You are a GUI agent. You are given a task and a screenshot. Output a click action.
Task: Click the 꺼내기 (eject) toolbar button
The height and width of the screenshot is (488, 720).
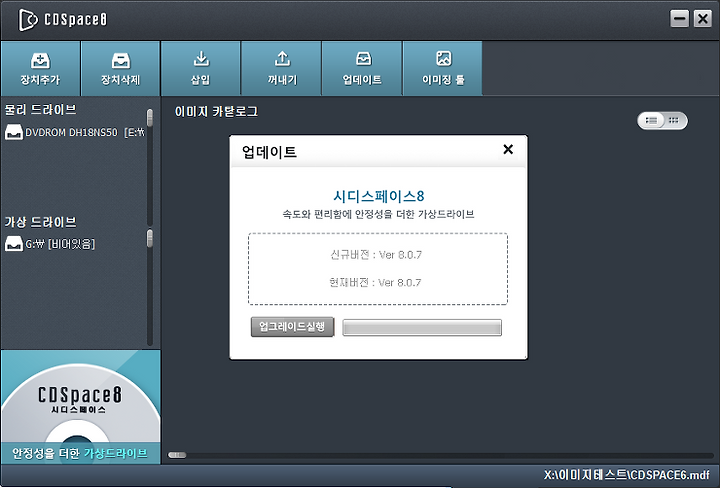(x=281, y=68)
